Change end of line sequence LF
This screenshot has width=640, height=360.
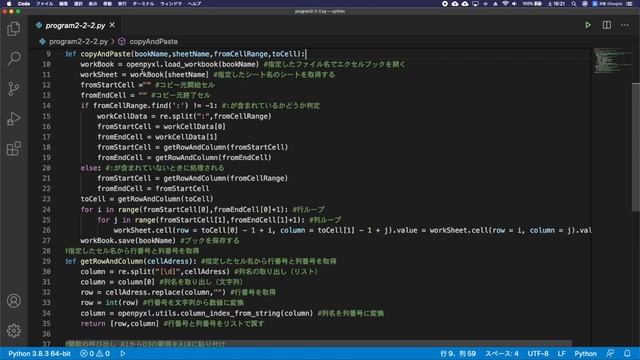click(x=562, y=353)
